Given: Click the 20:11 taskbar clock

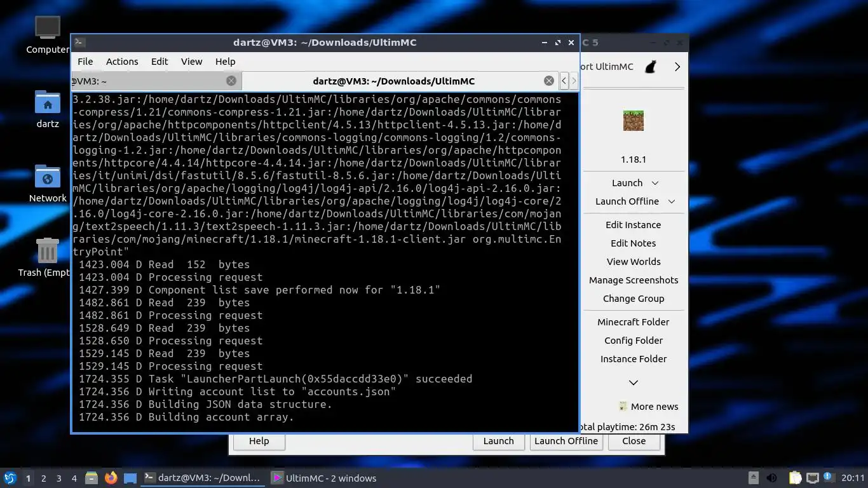Looking at the screenshot, I should tap(853, 478).
